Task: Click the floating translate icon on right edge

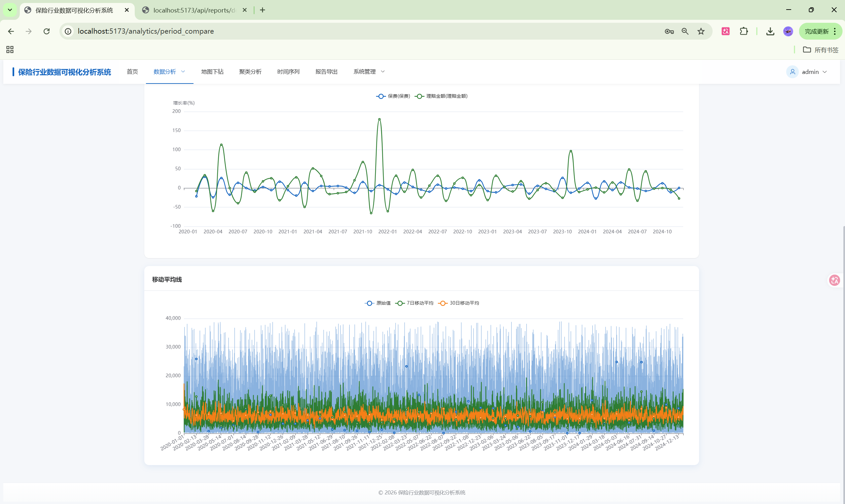Action: pyautogui.click(x=834, y=280)
